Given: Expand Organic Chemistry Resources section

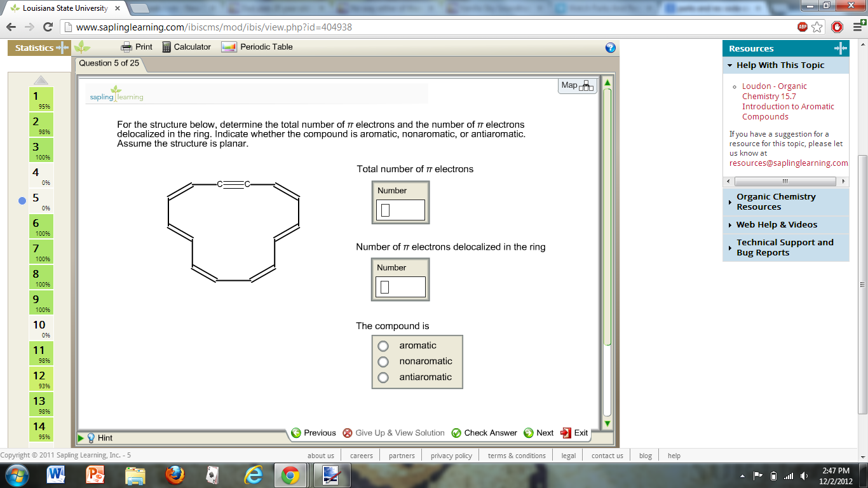Looking at the screenshot, I should tap(785, 202).
